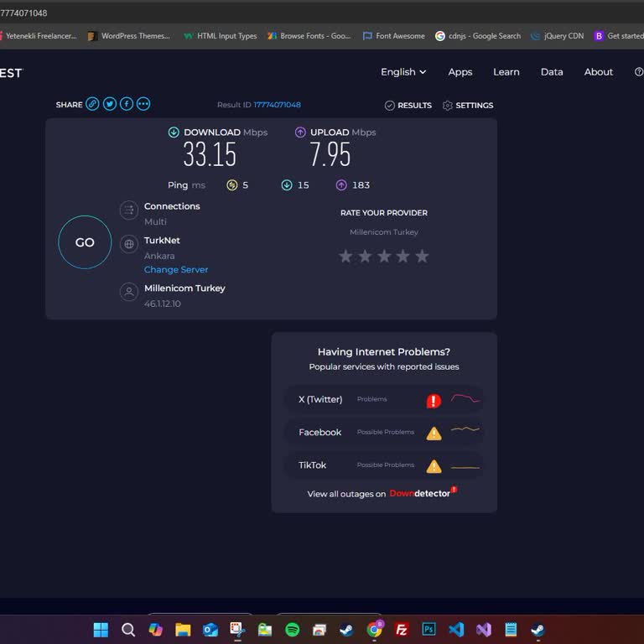Viewport: 644px width, 644px height.
Task: Open the Font Awesome bookmark
Action: click(x=393, y=36)
